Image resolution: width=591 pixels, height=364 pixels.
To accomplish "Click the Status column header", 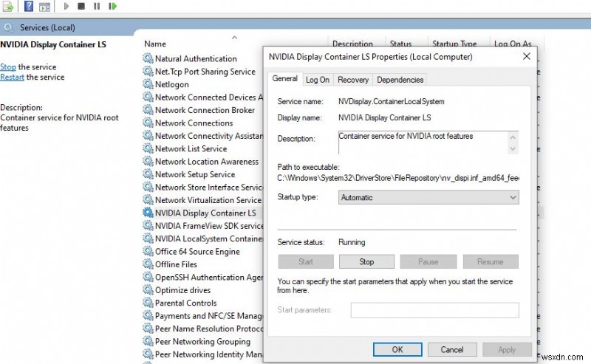I will coord(400,44).
